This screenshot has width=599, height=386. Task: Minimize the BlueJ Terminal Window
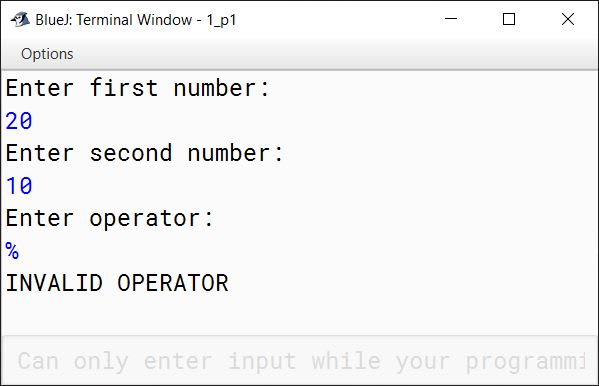point(451,19)
